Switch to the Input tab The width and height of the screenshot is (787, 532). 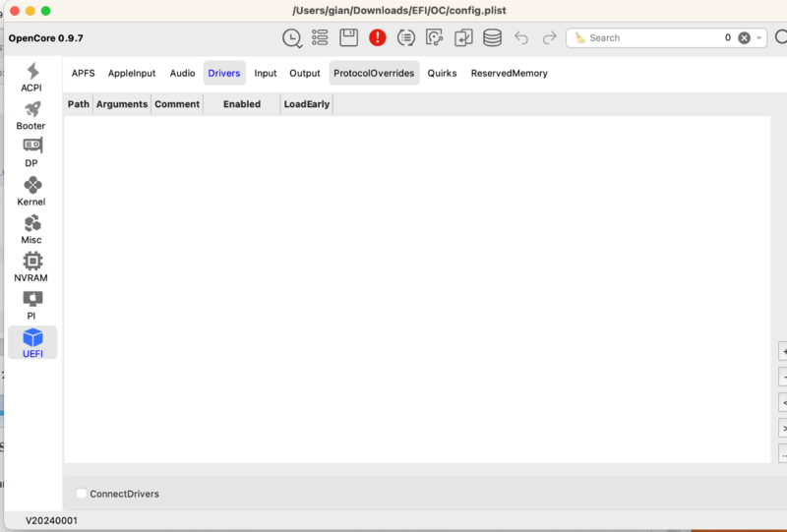coord(265,74)
